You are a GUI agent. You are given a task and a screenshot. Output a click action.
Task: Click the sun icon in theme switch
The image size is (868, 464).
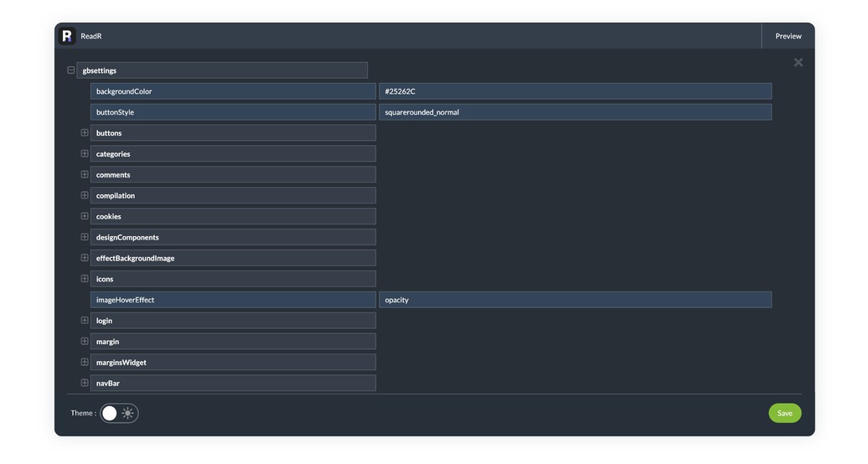click(x=127, y=413)
